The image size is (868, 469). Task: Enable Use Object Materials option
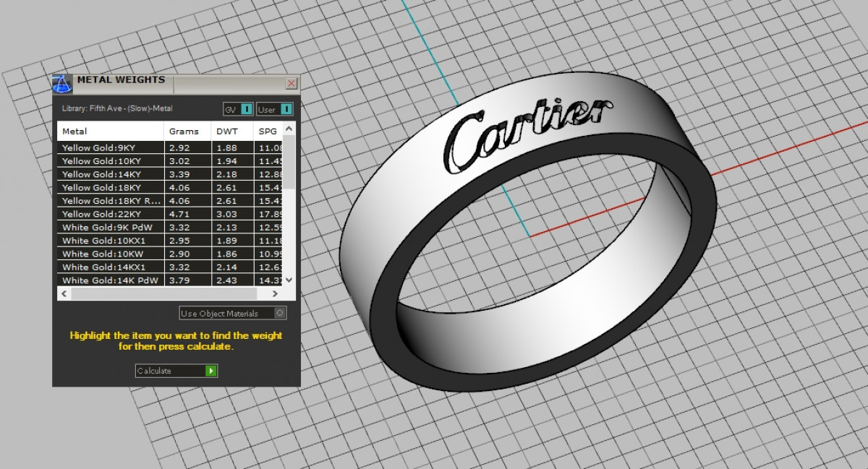pos(280,313)
